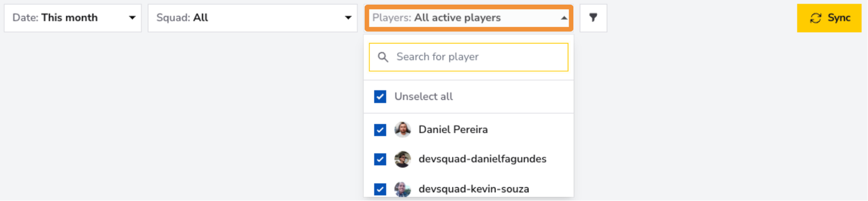Uncheck the devsquad-danielfagundes checkbox

(380, 159)
